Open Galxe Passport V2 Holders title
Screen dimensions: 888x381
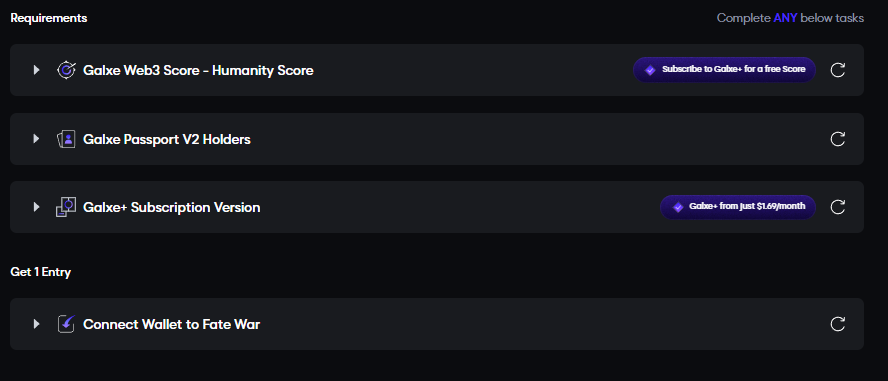167,139
